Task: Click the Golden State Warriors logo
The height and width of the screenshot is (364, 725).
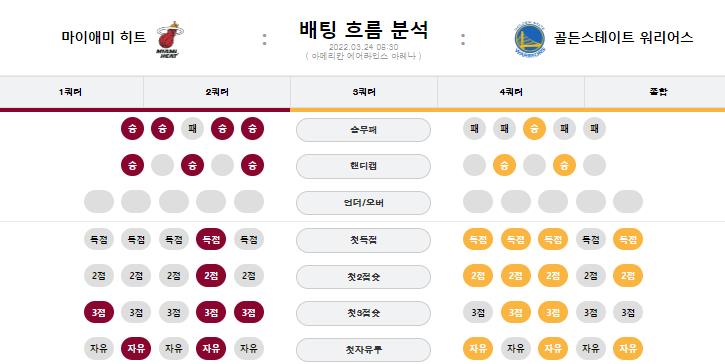Action: (x=529, y=38)
